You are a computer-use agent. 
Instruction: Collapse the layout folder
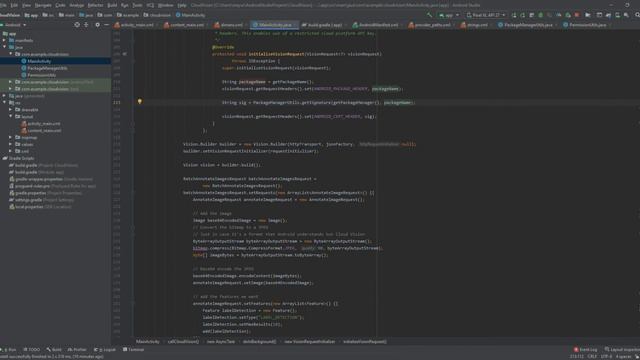point(11,117)
